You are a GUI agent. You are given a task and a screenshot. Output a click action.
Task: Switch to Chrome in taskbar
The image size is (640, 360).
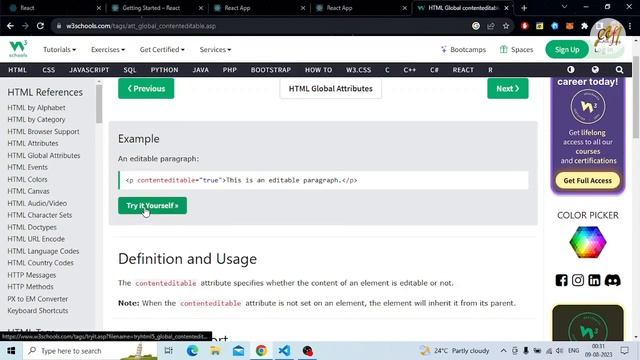261,351
